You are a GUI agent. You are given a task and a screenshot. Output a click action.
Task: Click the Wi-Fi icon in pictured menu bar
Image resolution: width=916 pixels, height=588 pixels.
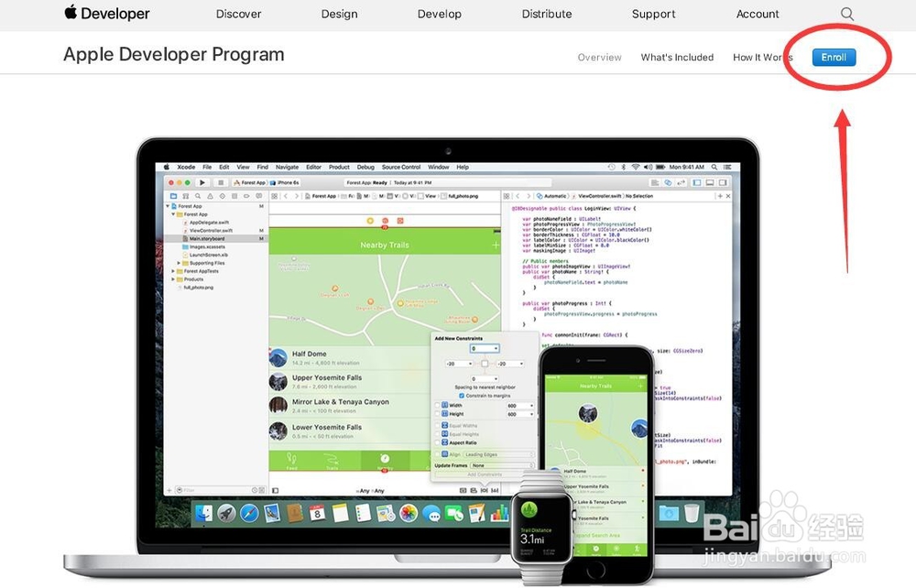coord(636,167)
